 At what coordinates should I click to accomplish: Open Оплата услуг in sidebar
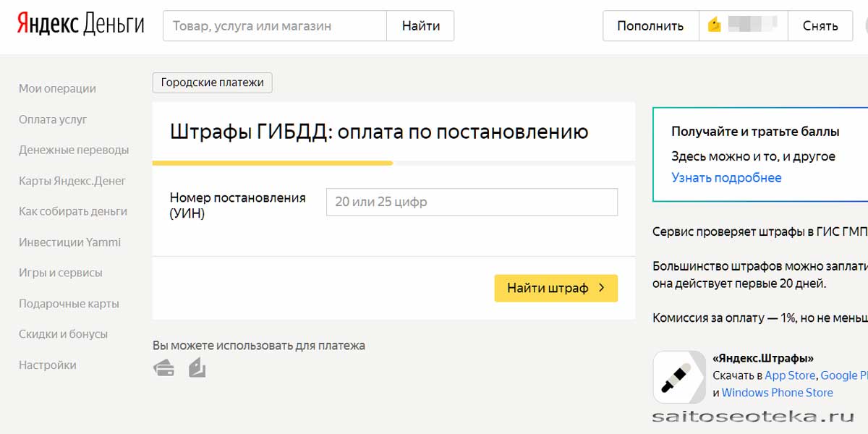tap(53, 119)
